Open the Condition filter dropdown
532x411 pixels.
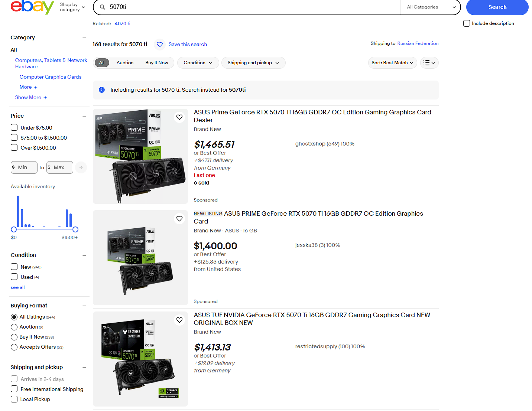(x=198, y=63)
